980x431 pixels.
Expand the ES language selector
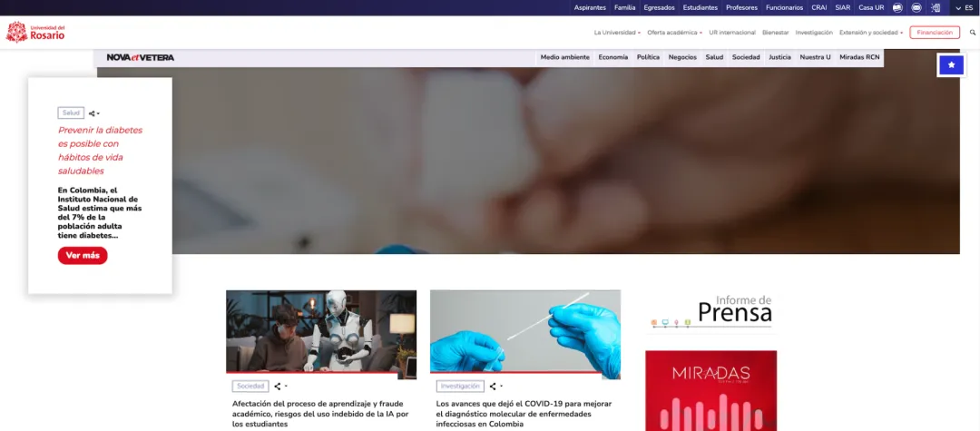click(964, 7)
